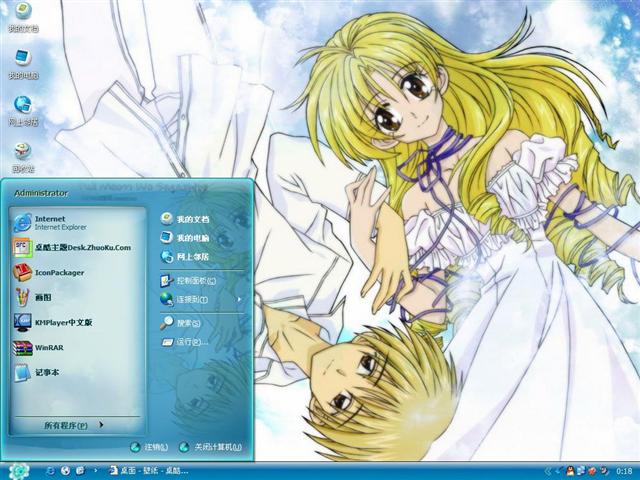The width and height of the screenshot is (640, 480).
Task: Switch to 桌面 - 壁纸 taskbar window
Action: point(149,471)
